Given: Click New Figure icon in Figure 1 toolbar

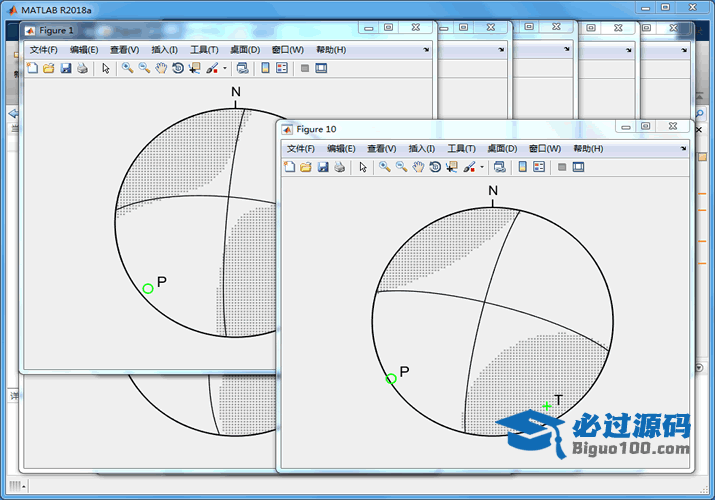Looking at the screenshot, I should tap(32, 68).
